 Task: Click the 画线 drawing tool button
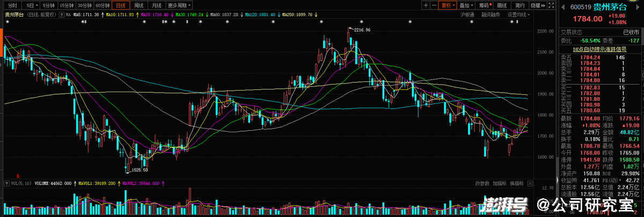point(502,5)
